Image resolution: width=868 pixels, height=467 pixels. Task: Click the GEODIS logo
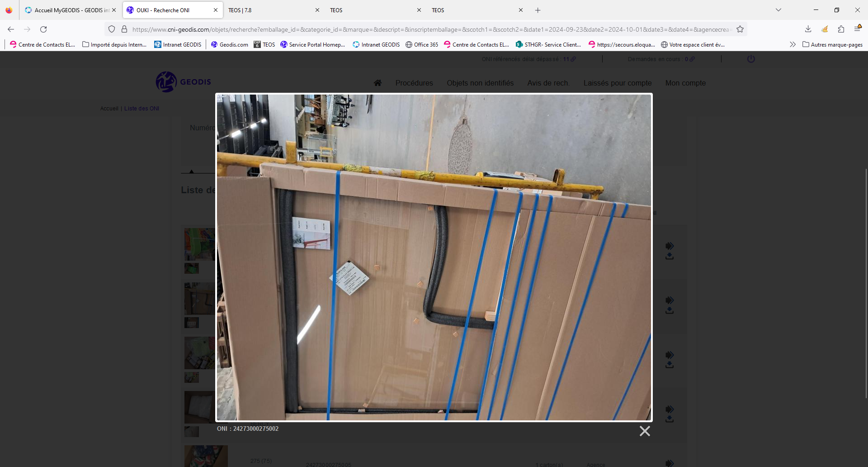click(184, 82)
